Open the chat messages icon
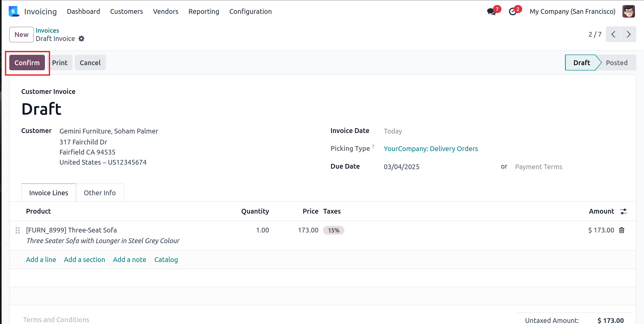Screen dimensions: 644x324 point(491,11)
